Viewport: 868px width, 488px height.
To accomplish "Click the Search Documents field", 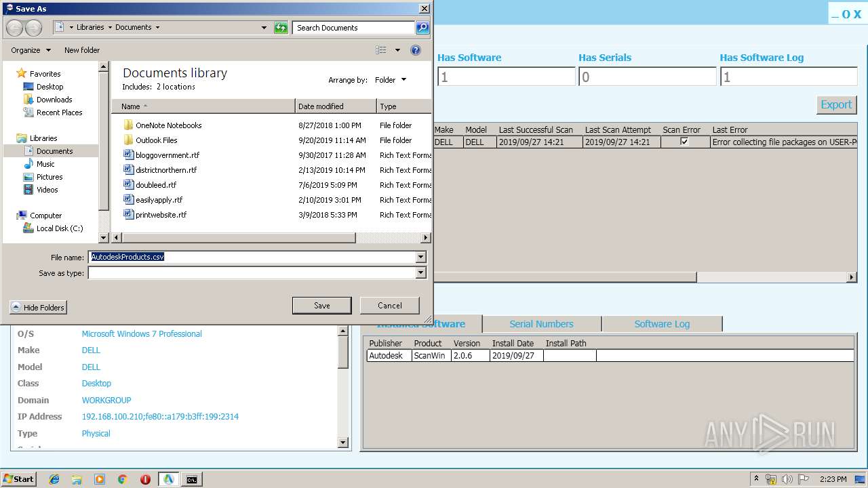I will click(x=354, y=28).
